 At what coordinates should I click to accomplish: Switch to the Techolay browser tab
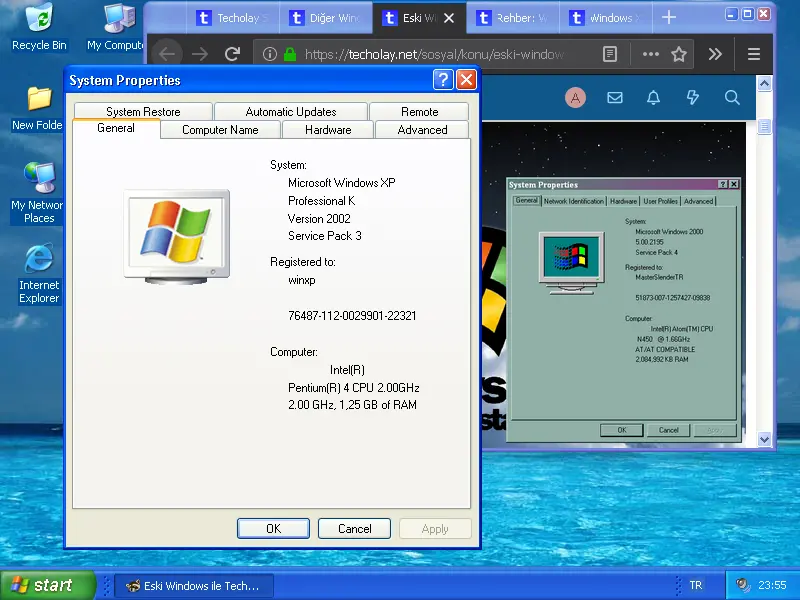(x=233, y=18)
